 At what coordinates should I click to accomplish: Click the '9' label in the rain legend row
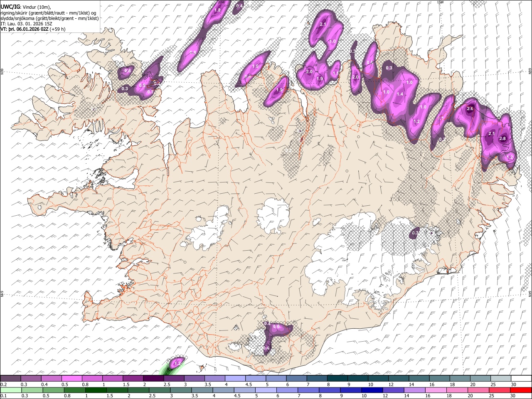click(341, 396)
